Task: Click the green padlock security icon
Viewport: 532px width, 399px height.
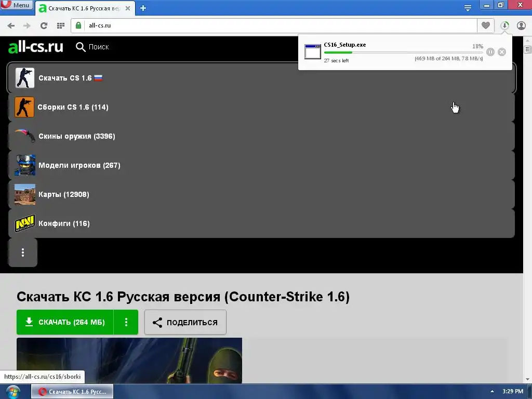Action: [x=78, y=25]
